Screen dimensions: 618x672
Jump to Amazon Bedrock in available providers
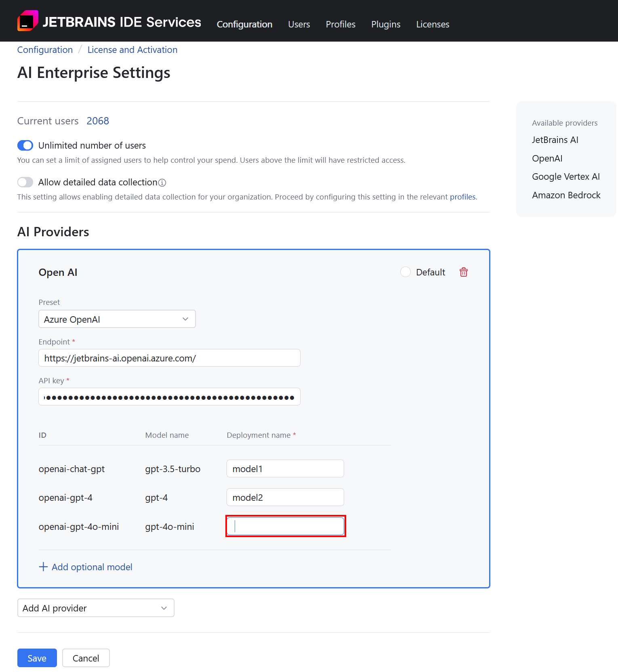pyautogui.click(x=566, y=195)
